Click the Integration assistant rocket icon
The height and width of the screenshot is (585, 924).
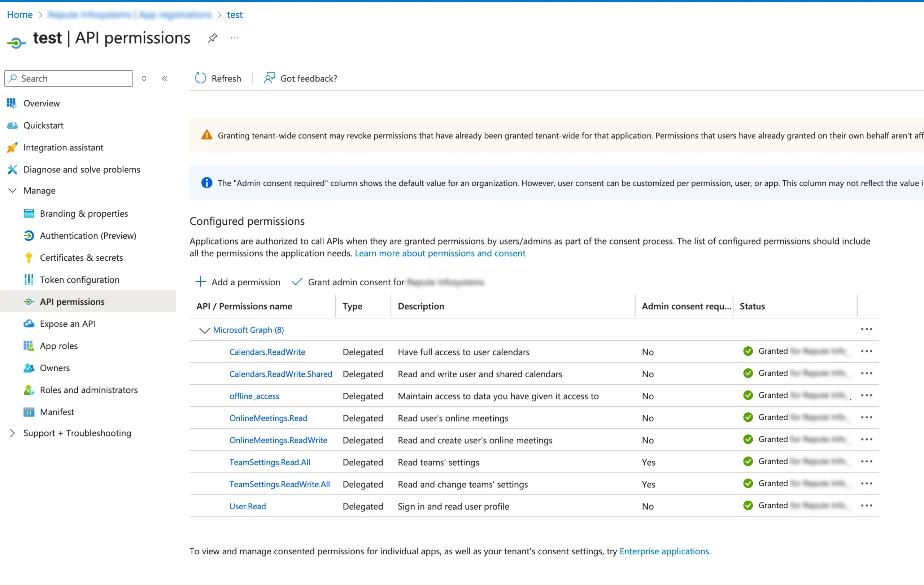click(x=12, y=148)
